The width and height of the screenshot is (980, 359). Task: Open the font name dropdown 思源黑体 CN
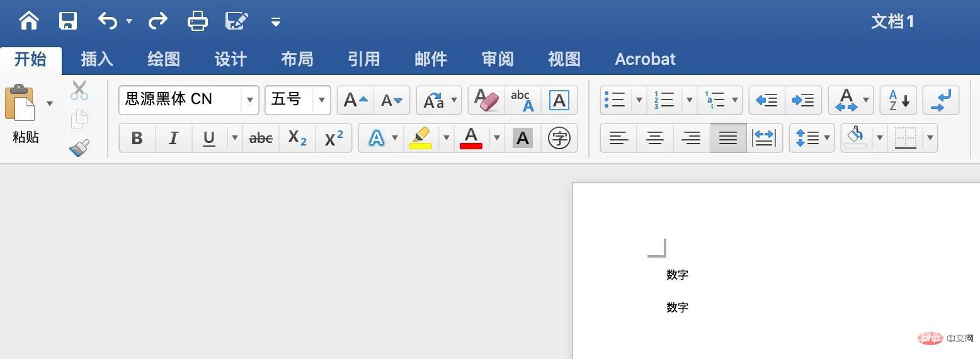(250, 100)
